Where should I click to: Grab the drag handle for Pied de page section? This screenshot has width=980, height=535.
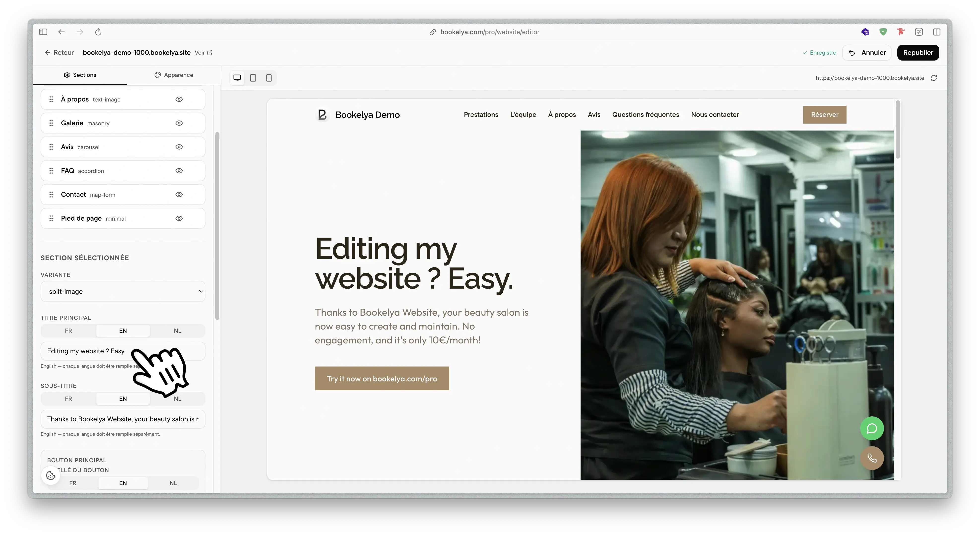point(51,218)
